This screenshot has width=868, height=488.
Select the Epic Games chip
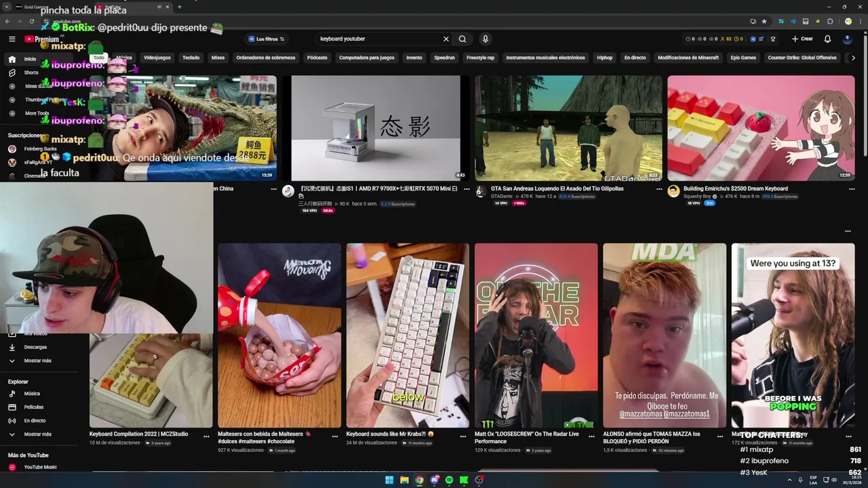(743, 58)
